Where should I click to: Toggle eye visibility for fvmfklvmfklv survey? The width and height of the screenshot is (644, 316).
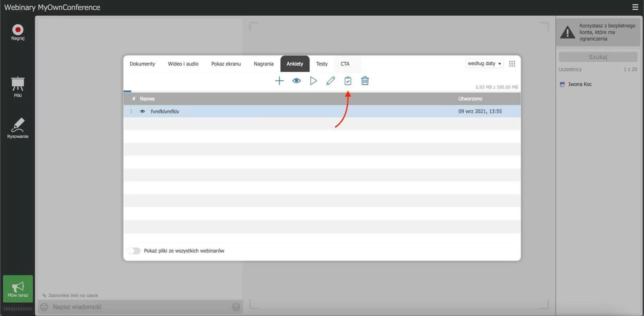tap(142, 111)
